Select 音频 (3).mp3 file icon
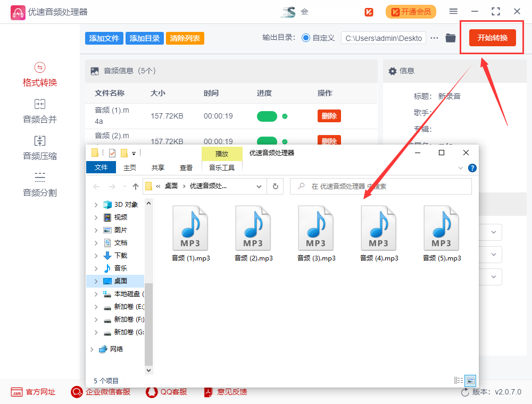Screen dimensions: 532x404 click(316, 228)
